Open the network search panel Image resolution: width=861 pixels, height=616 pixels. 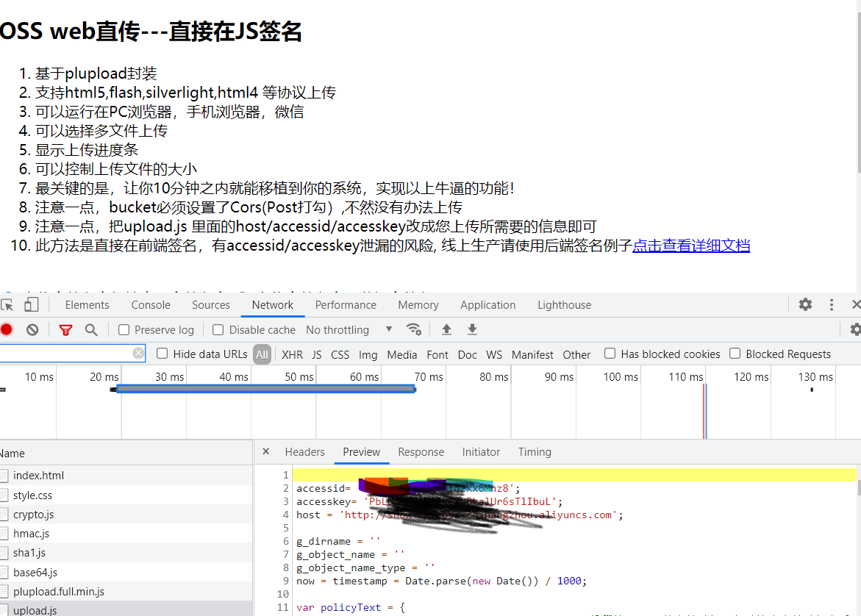pos(91,329)
